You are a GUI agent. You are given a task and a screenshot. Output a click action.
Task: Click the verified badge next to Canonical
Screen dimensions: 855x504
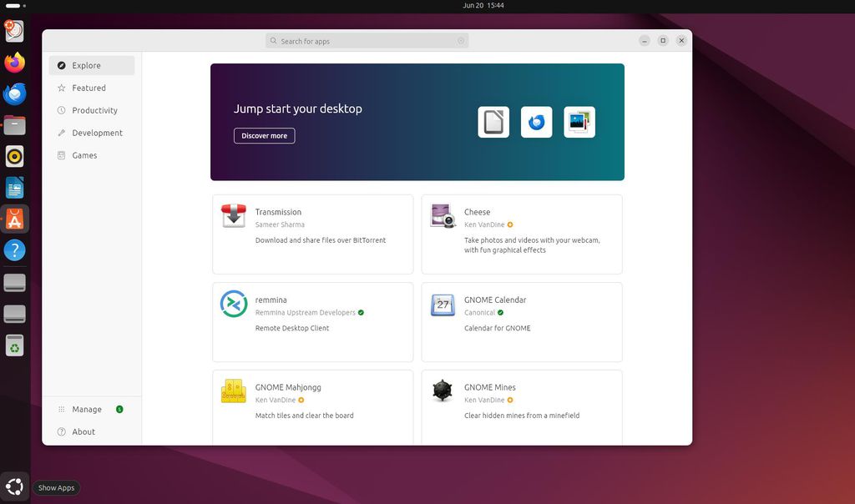pyautogui.click(x=499, y=312)
